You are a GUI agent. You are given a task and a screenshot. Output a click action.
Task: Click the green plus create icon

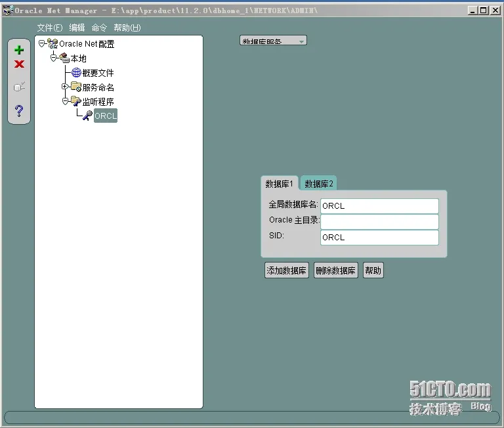tap(19, 50)
